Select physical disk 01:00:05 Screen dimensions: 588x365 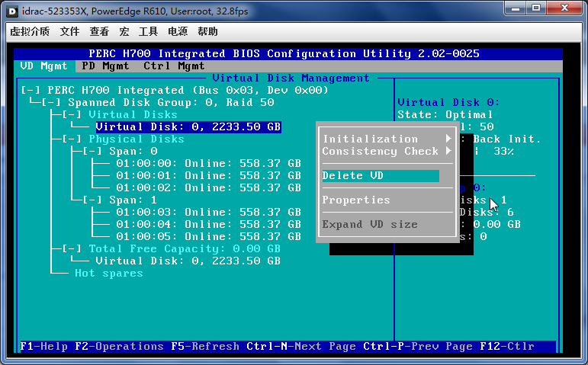coord(208,236)
